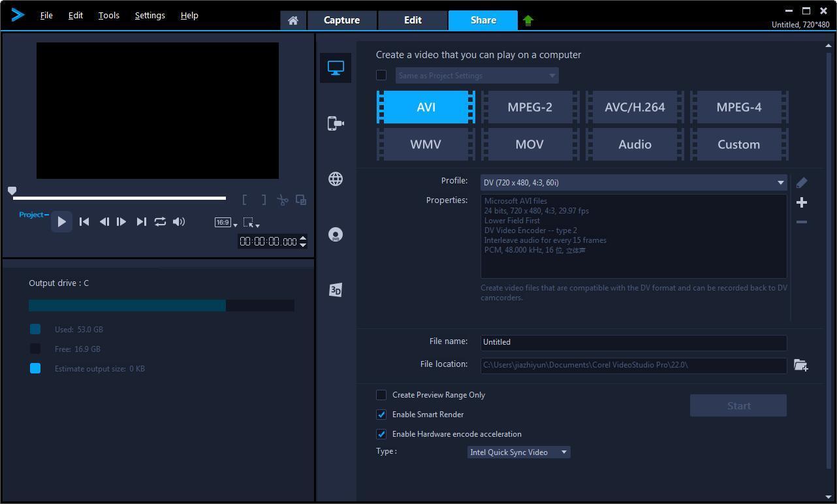837x504 pixels.
Task: Step to the next frame
Action: [x=121, y=222]
